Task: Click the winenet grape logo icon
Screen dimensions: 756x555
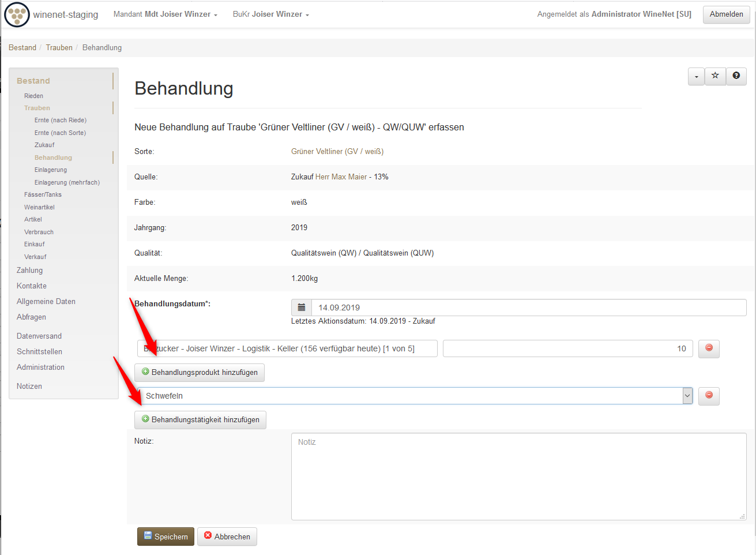Action: [17, 14]
